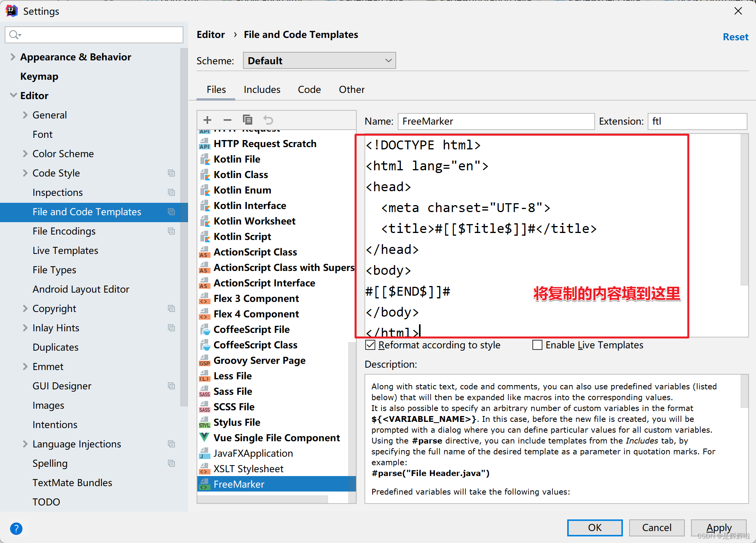Viewport: 756px width, 543px height.
Task: Enable the Enable Live Templates checkbox
Action: pos(537,345)
